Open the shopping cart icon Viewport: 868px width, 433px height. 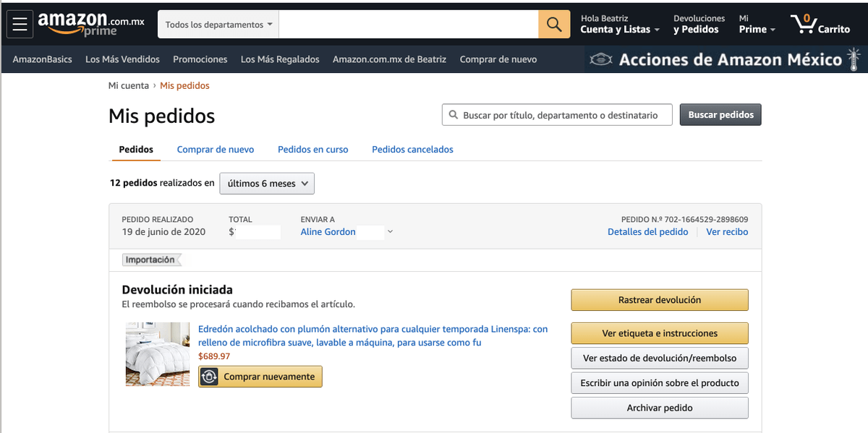[820, 25]
